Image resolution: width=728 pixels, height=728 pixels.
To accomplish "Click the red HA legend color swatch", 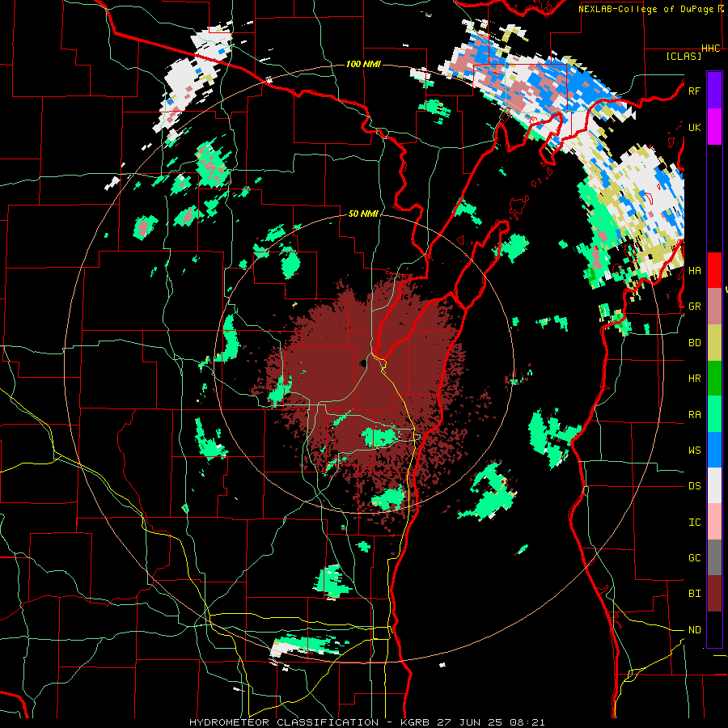I will click(x=714, y=270).
